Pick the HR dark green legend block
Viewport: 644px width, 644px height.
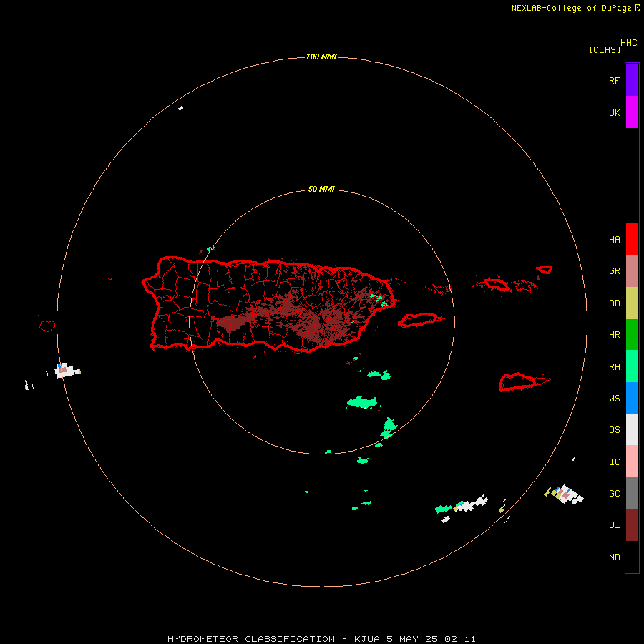[632, 335]
